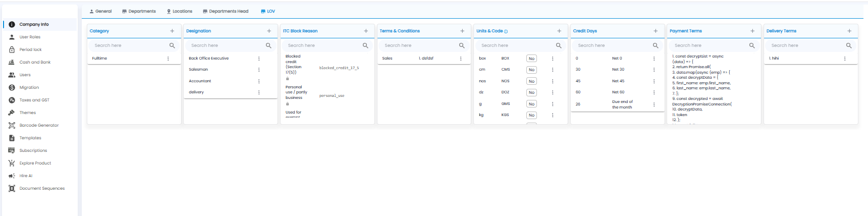Open options menu for delivery designation
Viewport: 868px width, 216px height.
click(x=259, y=92)
